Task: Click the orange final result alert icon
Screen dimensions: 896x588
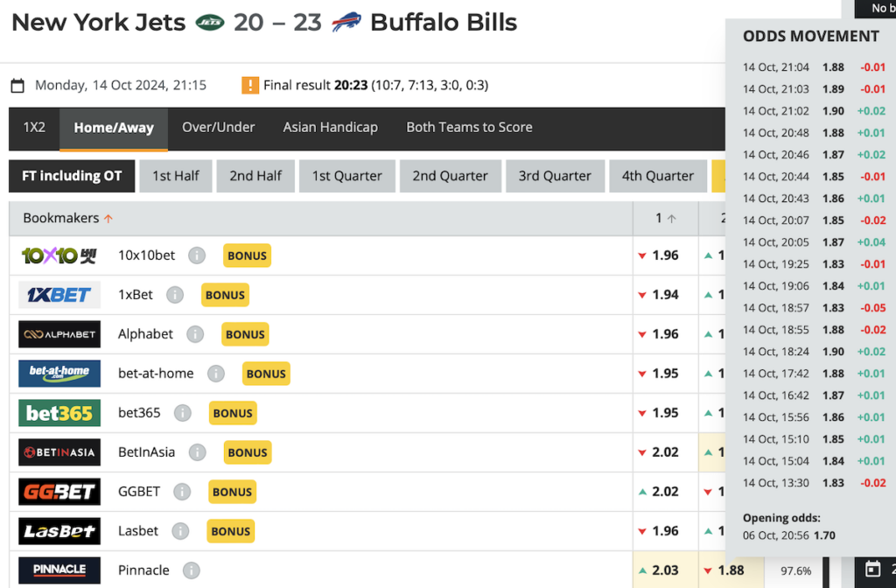Action: pos(250,86)
